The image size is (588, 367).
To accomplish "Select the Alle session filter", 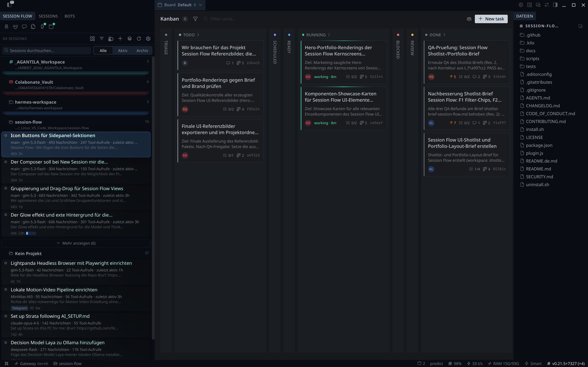I will [x=103, y=50].
